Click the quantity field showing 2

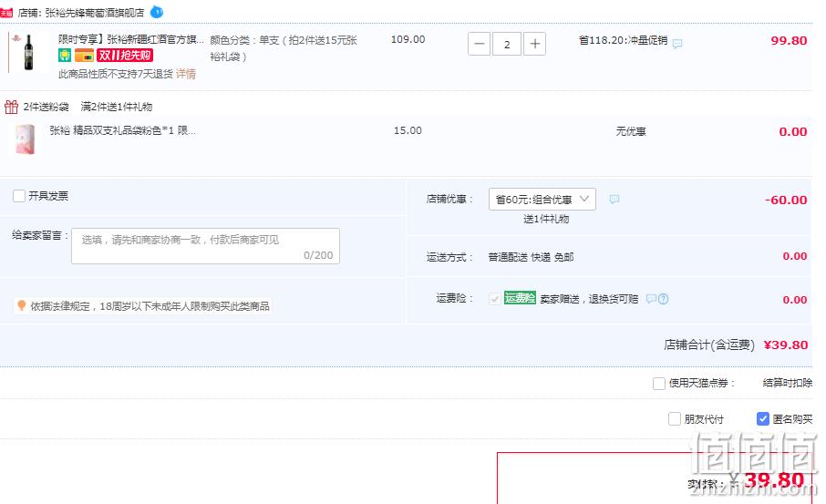[x=507, y=44]
